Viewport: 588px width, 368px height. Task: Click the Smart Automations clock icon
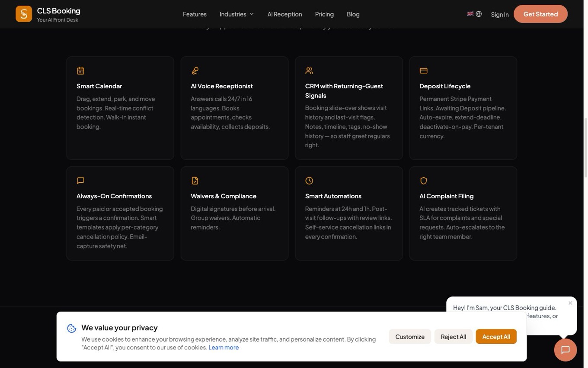309,181
